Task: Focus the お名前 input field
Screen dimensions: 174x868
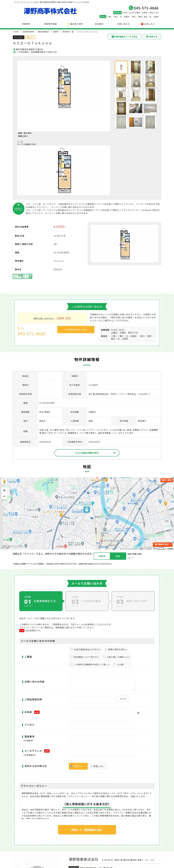Action: 102,712
